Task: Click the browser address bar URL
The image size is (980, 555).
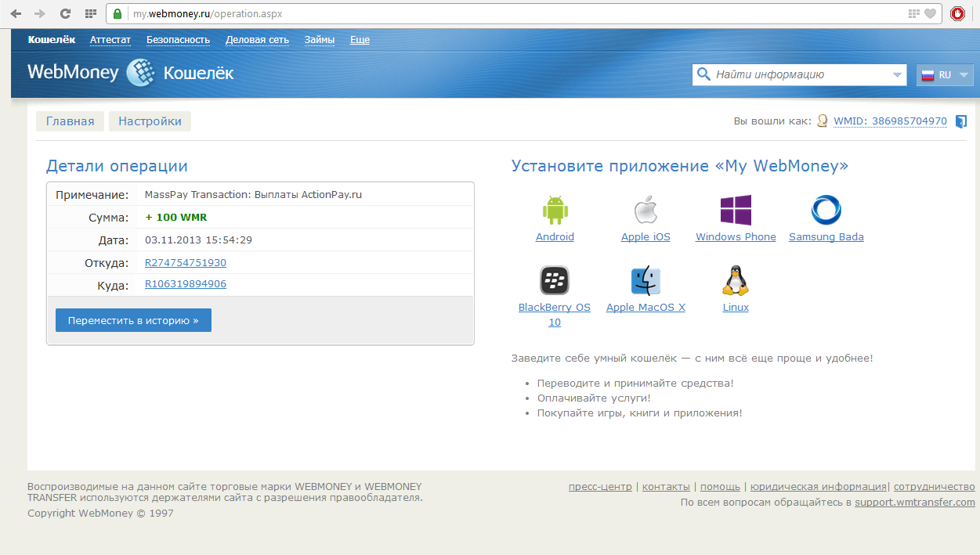Action: click(x=208, y=14)
